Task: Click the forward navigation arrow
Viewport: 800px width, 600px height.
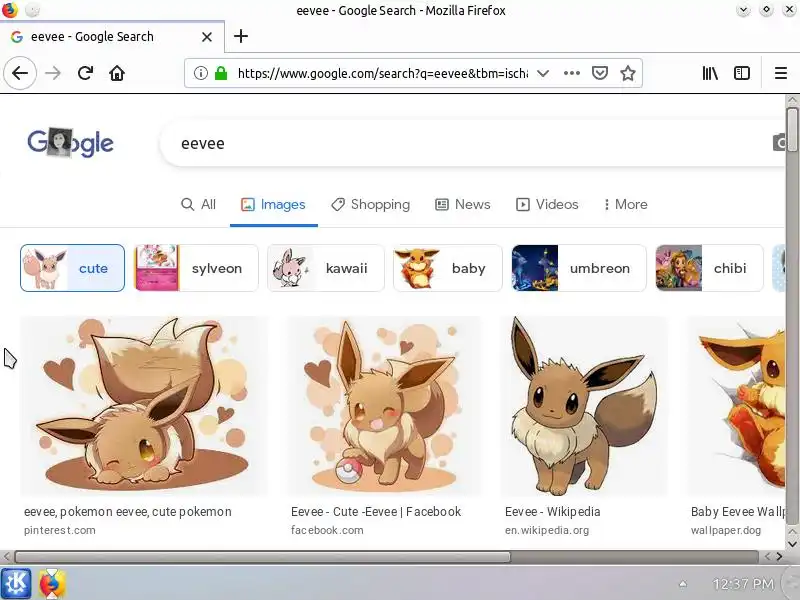Action: click(x=53, y=73)
